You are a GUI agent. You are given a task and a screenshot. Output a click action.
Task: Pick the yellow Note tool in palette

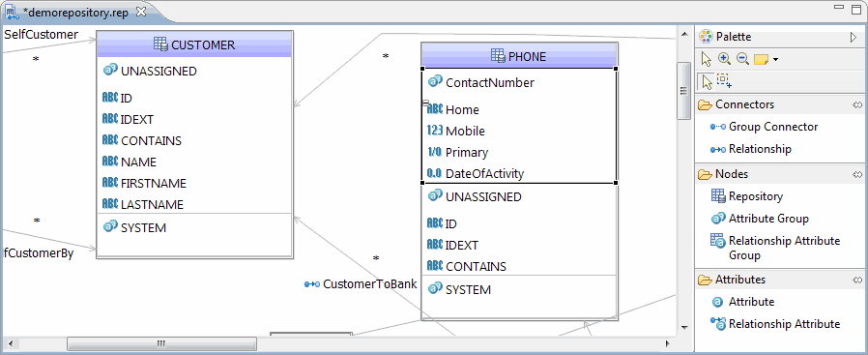[761, 59]
